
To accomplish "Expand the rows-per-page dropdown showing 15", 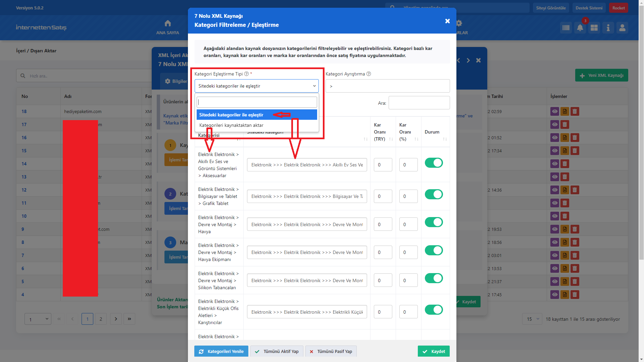I will pos(532,319).
